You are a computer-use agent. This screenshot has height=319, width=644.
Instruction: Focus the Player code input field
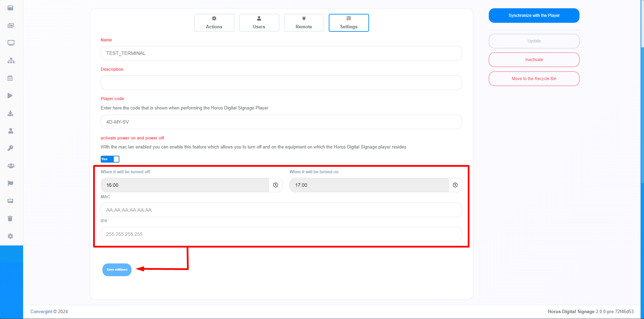coord(281,122)
